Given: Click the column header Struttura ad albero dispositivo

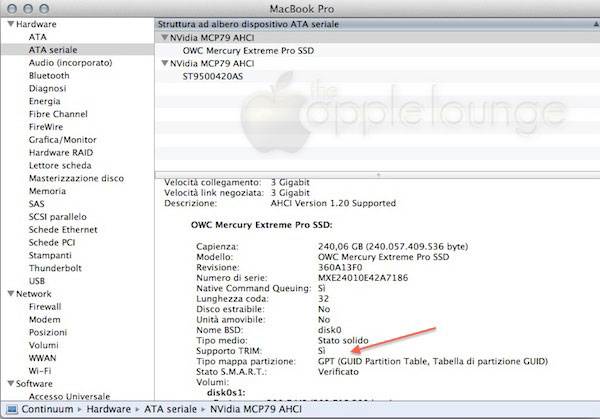Looking at the screenshot, I should click(248, 24).
